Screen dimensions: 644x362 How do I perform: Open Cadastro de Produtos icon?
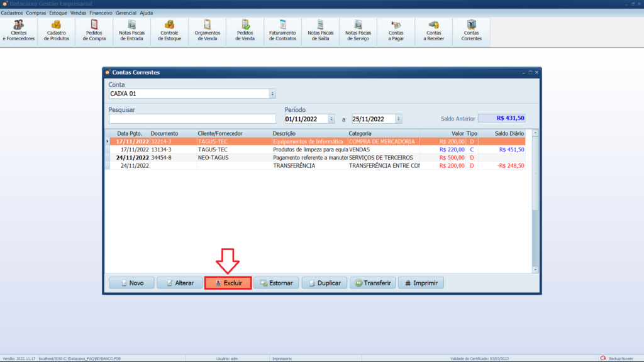click(57, 30)
